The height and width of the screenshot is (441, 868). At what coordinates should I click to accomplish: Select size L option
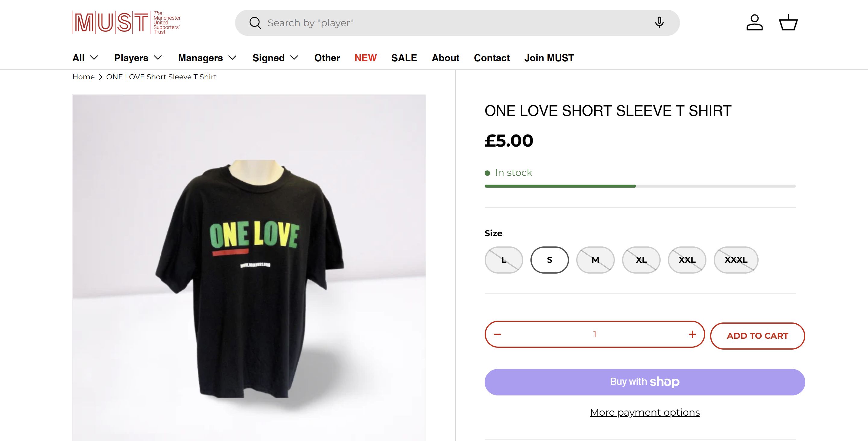[504, 260]
